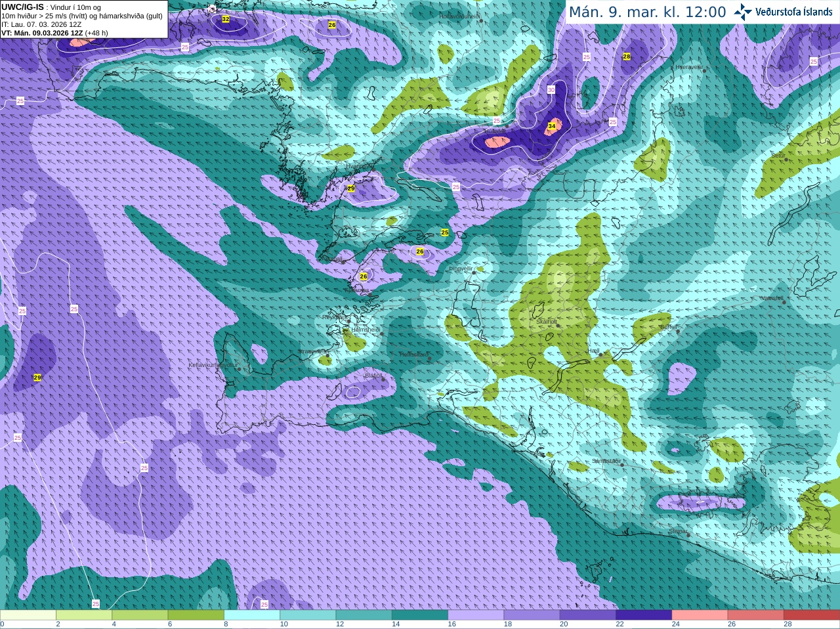Image resolution: width=840 pixels, height=629 pixels.
Task: Click the 18–20 m/s legend swatch
Action: point(532,615)
